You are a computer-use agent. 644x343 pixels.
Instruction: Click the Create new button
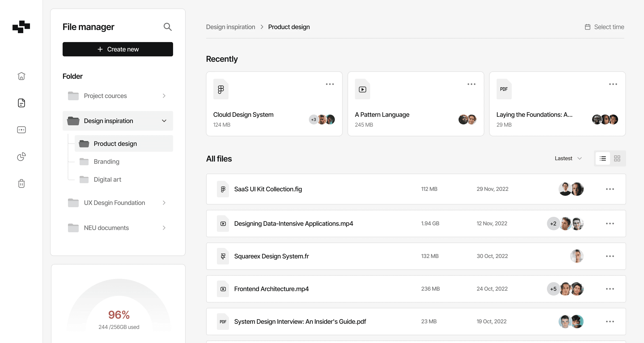pos(118,49)
